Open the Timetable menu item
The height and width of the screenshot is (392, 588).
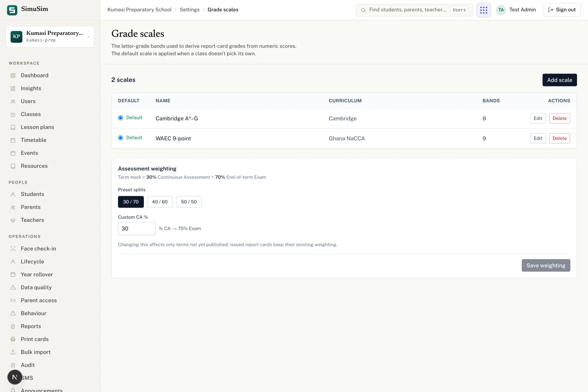coord(33,140)
